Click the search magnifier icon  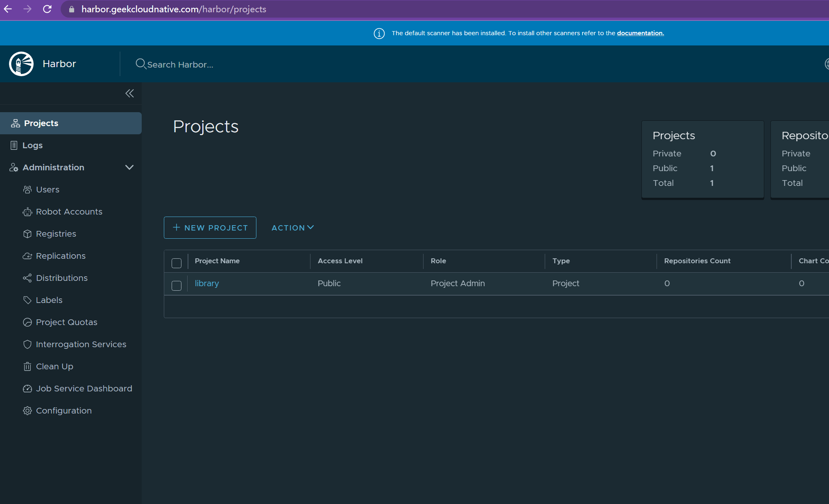[140, 64]
